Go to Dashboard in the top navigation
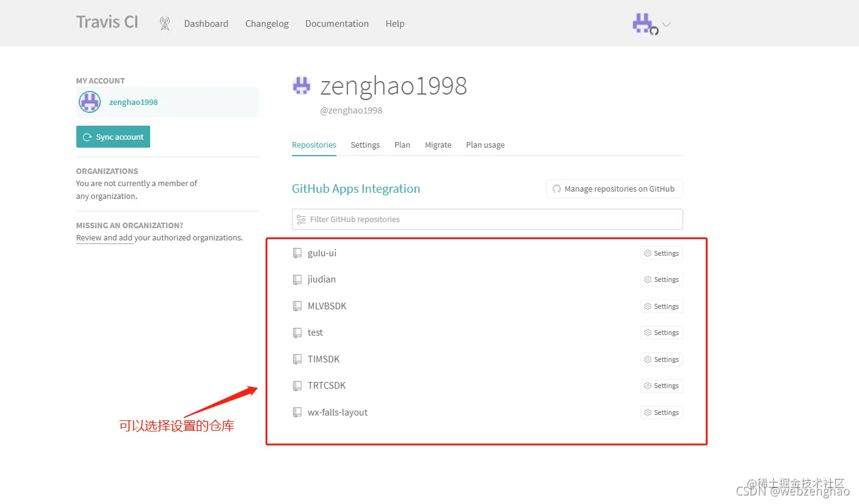859x504 pixels. tap(206, 24)
